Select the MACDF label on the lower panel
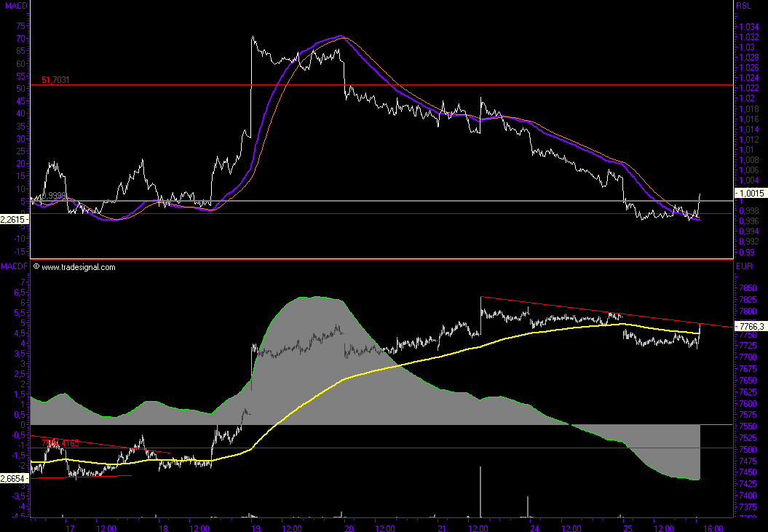Viewport: 768px width, 532px height. pos(15,267)
